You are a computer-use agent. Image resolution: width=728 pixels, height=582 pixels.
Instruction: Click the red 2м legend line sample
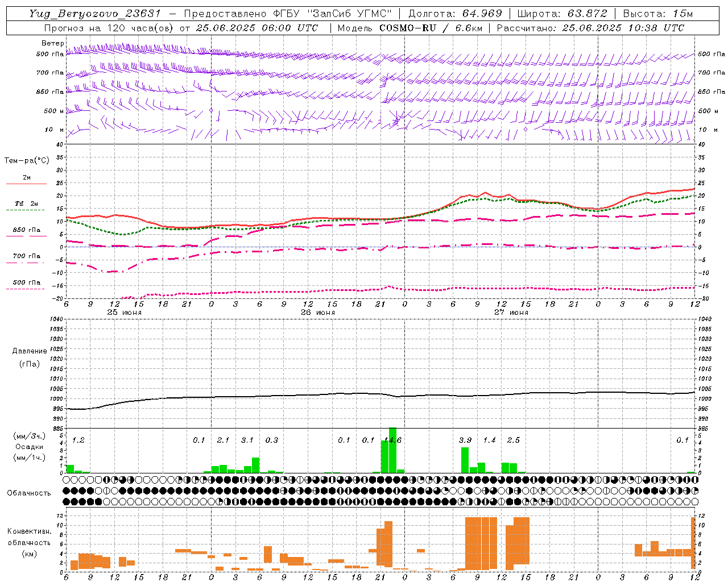coord(26,184)
